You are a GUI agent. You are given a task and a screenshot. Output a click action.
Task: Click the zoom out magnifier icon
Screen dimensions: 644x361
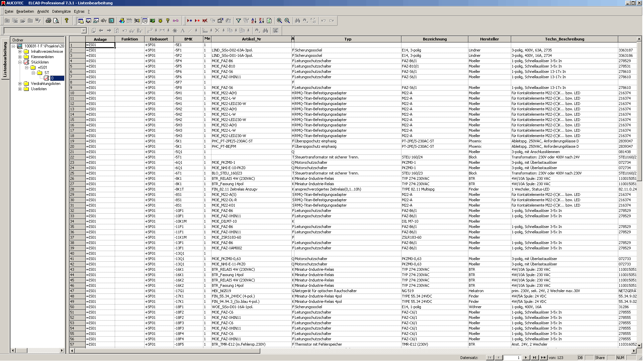pyautogui.click(x=287, y=21)
